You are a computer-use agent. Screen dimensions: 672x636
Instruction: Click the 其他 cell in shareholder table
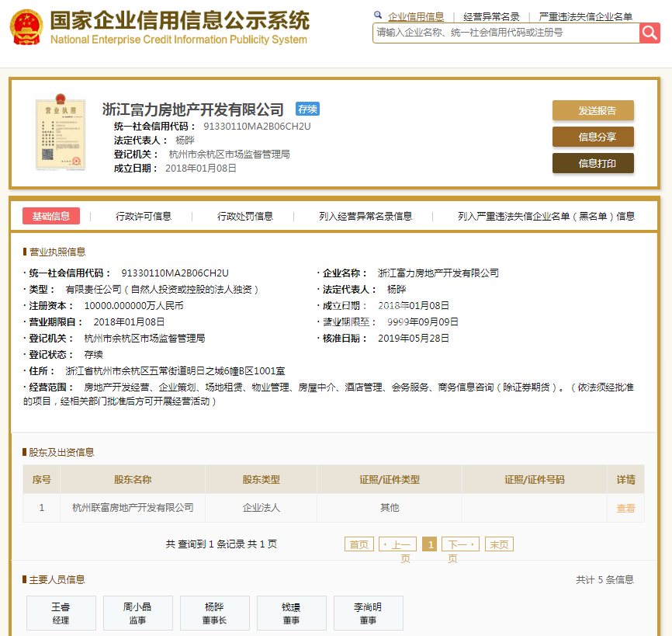click(390, 508)
